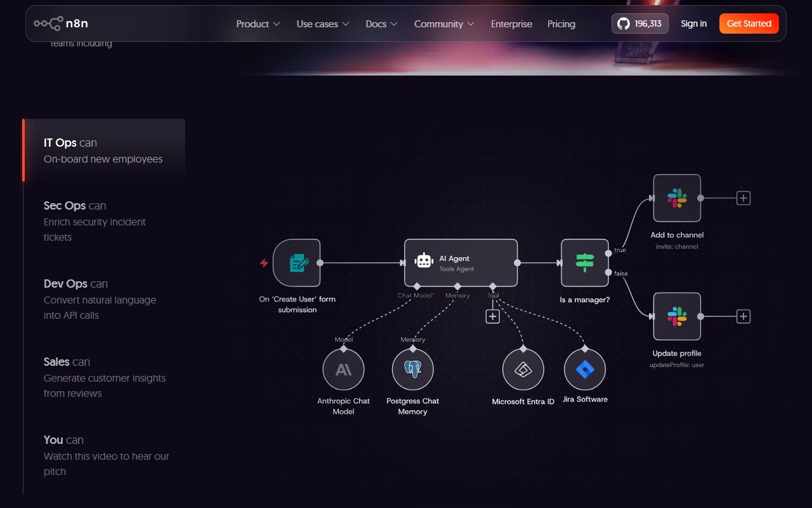Click the 'AI Agent' node title
812x508 pixels.
[454, 258]
